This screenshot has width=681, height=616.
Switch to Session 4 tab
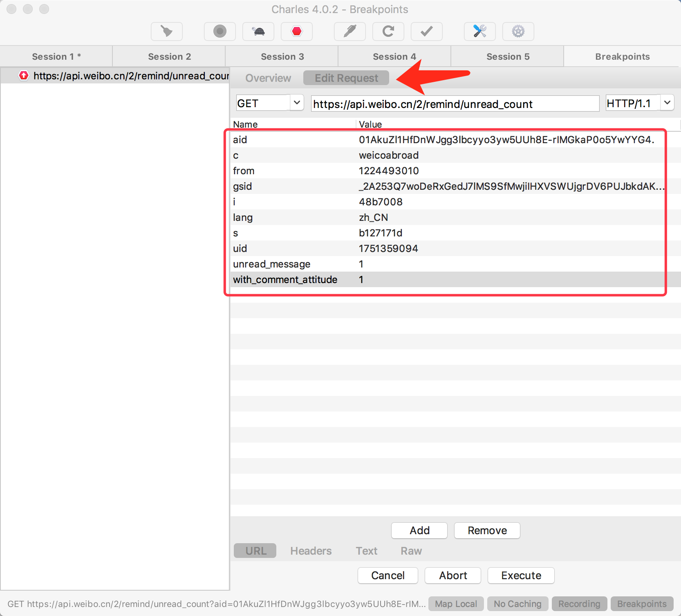coord(394,56)
